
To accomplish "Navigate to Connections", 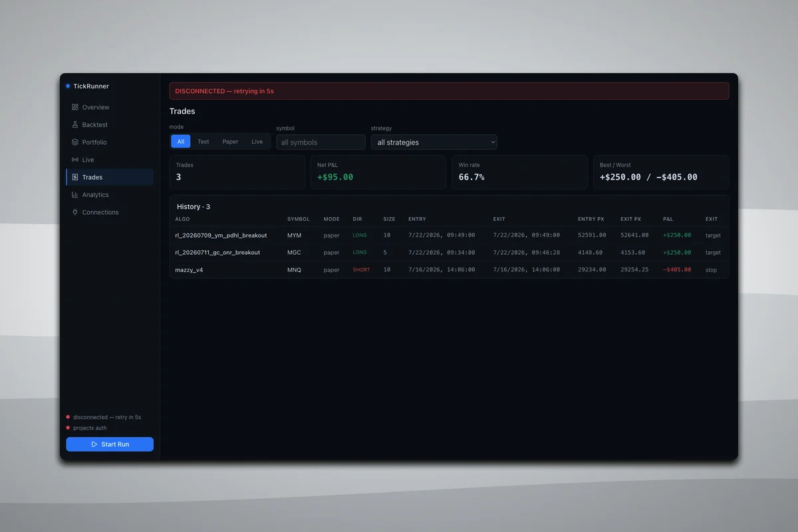I will coord(110,212).
